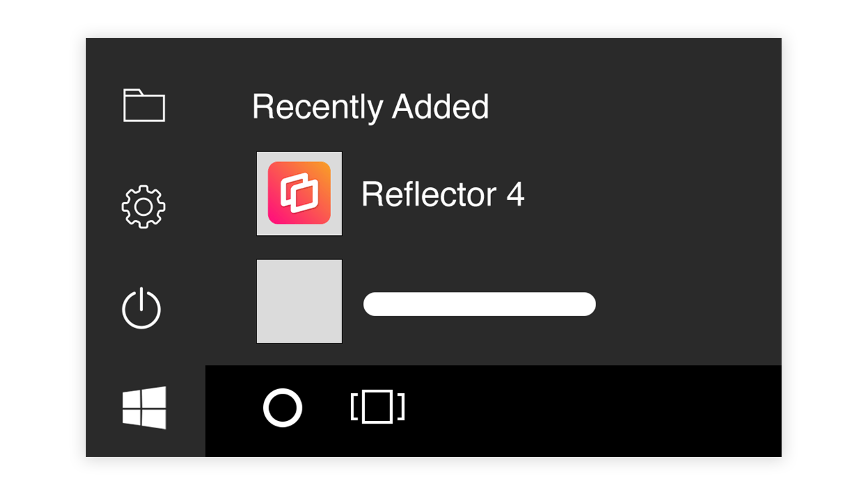Select the overlapping squares Reflector logo
The width and height of the screenshot is (868, 498).
coord(299,193)
